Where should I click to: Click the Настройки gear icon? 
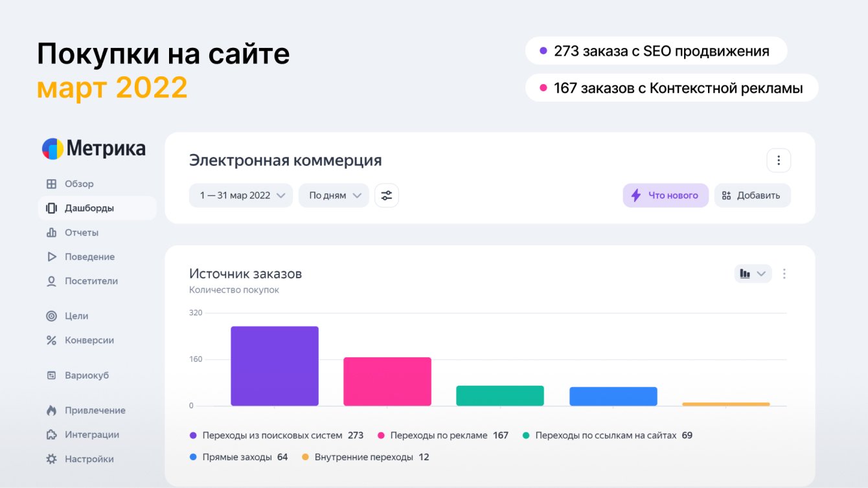click(x=52, y=459)
